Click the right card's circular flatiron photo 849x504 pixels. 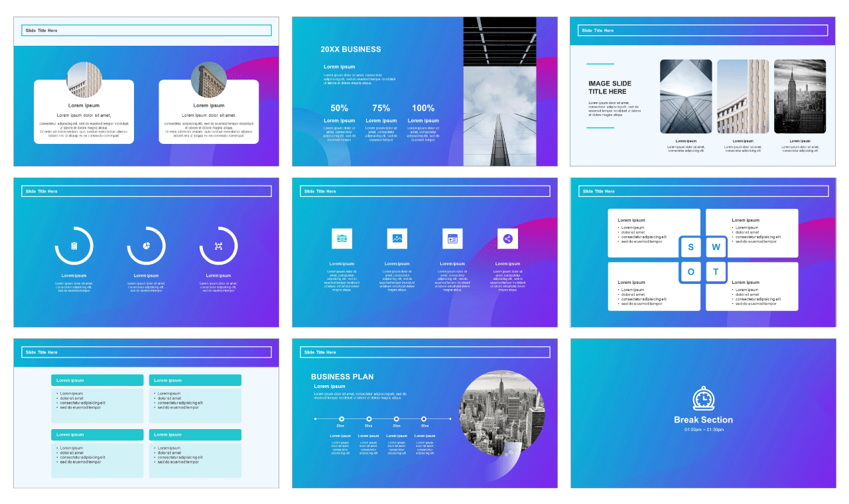coord(209,80)
